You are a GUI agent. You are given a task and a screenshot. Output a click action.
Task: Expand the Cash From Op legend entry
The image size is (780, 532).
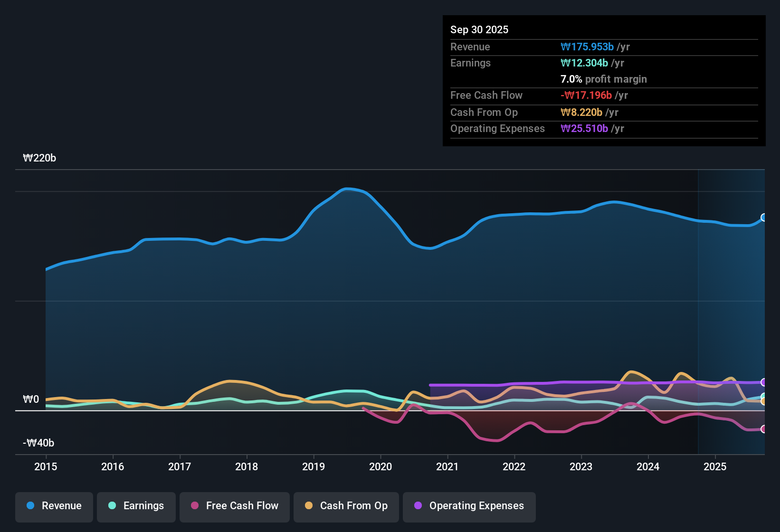(x=346, y=506)
